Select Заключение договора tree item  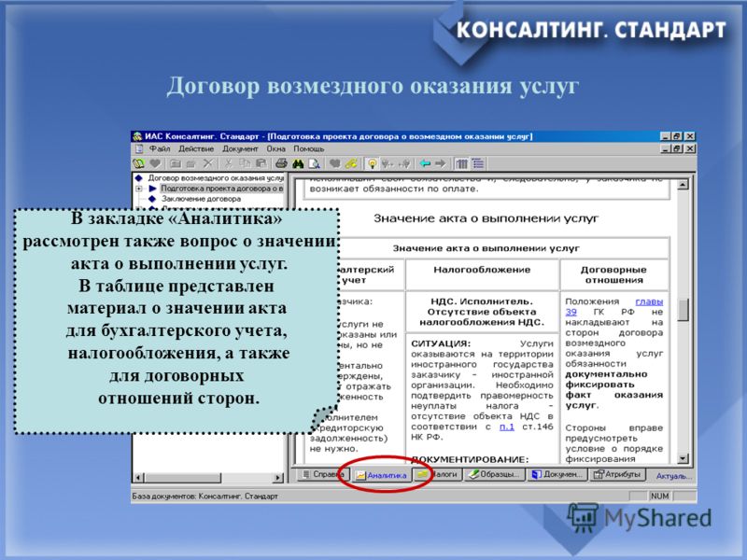coord(201,199)
